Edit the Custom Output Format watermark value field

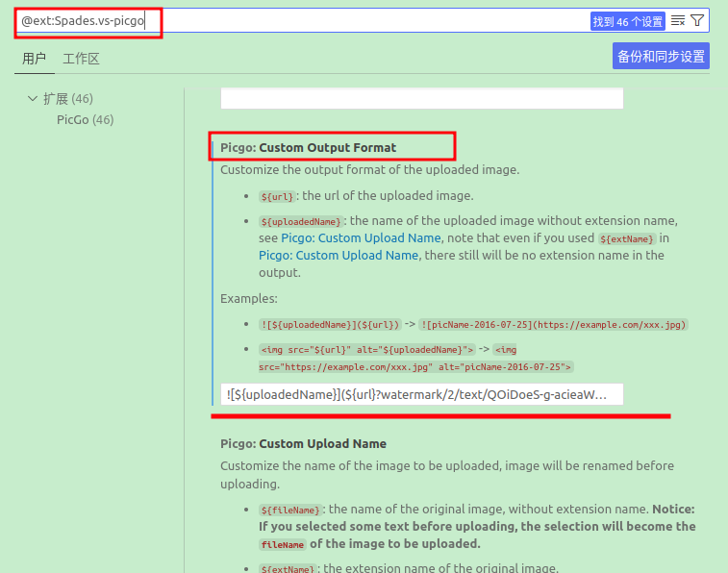(421, 394)
